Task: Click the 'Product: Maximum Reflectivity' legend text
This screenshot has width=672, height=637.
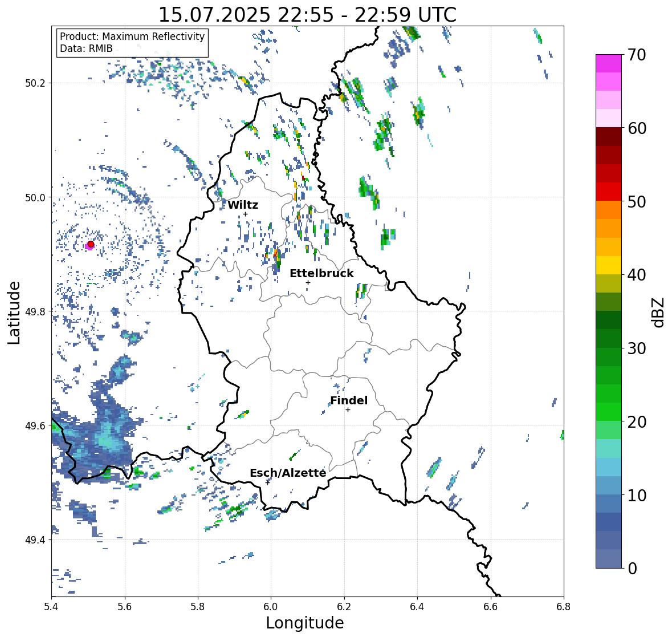Action: [132, 36]
